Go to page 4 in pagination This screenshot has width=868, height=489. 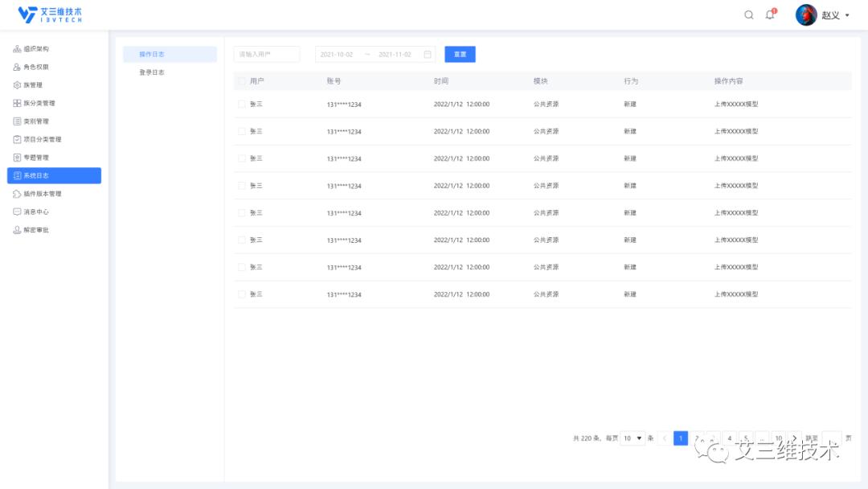[730, 438]
